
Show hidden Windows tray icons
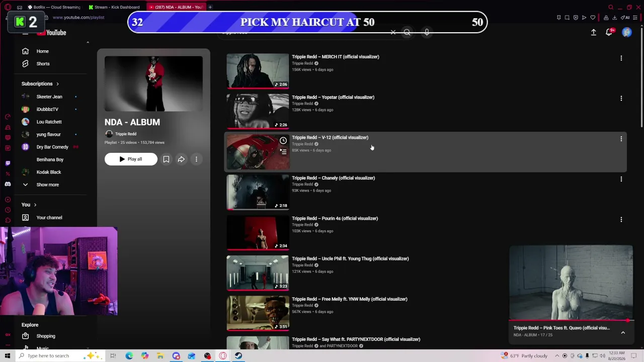pos(557,356)
